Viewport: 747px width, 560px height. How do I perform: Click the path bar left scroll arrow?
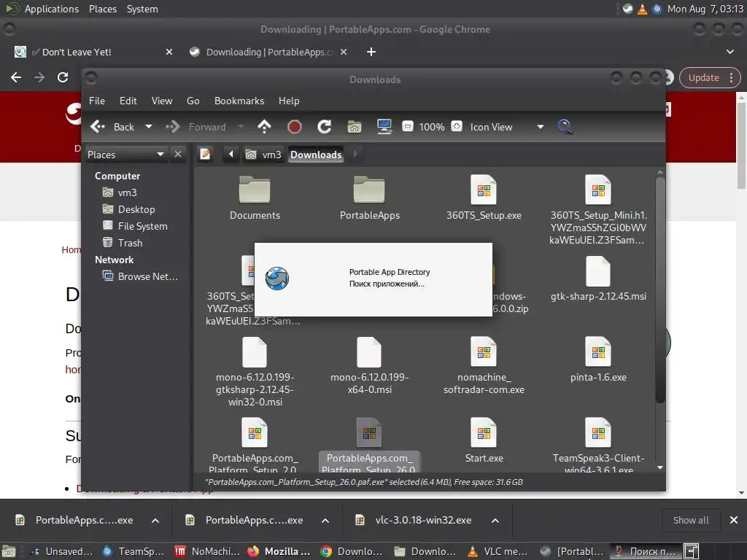(231, 155)
